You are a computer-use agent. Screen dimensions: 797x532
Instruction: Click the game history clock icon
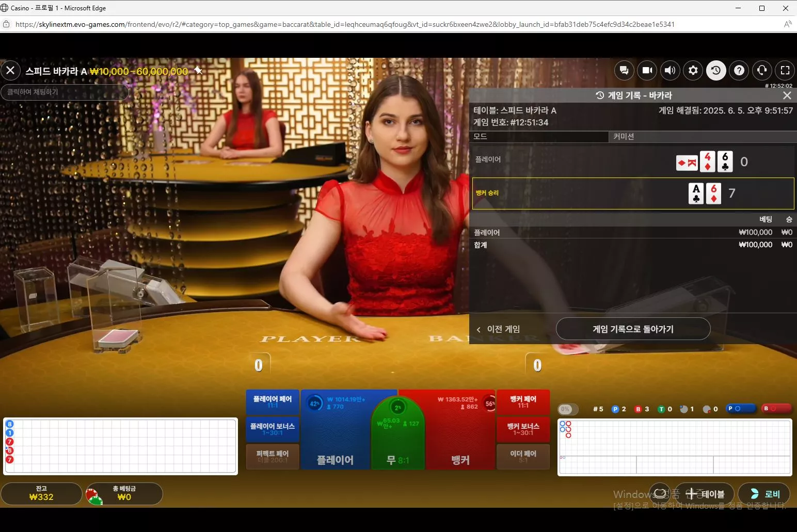click(x=716, y=70)
